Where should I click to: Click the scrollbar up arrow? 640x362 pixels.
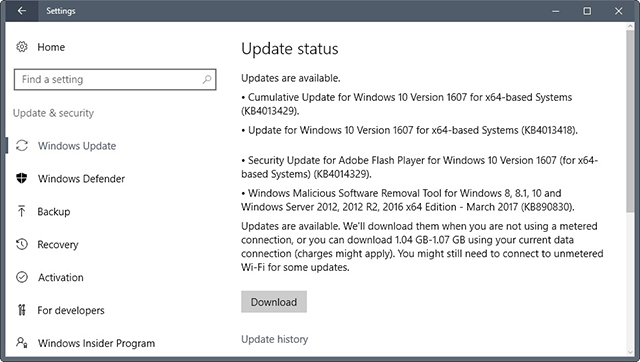pyautogui.click(x=630, y=26)
